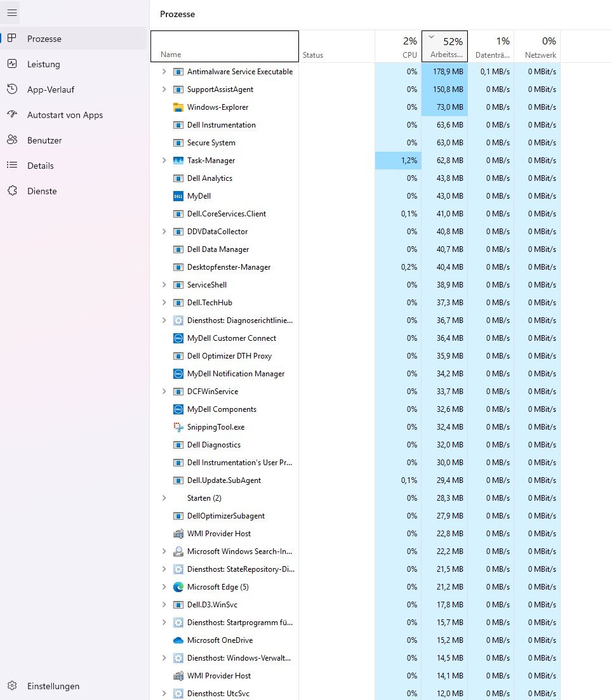The height and width of the screenshot is (700, 612).
Task: Sort by Datenträger disk column
Action: tap(491, 46)
